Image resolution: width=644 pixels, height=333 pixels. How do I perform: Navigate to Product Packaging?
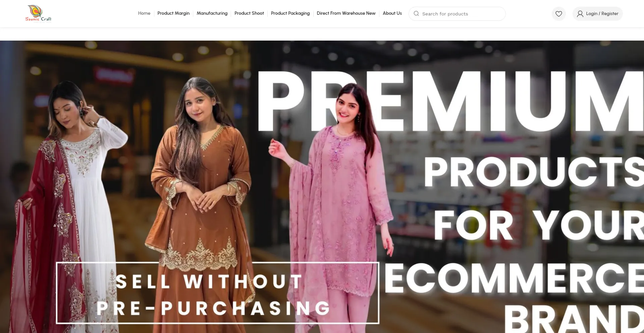click(x=290, y=13)
